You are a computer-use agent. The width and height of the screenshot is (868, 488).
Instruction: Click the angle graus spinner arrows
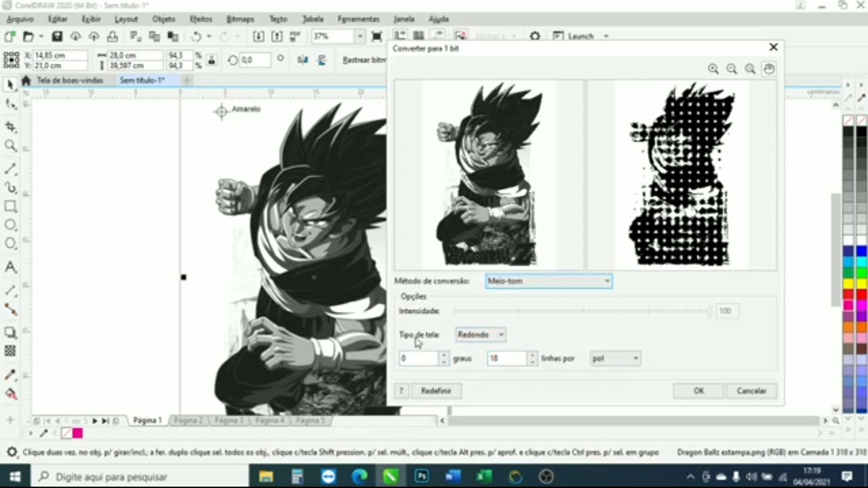pos(443,358)
